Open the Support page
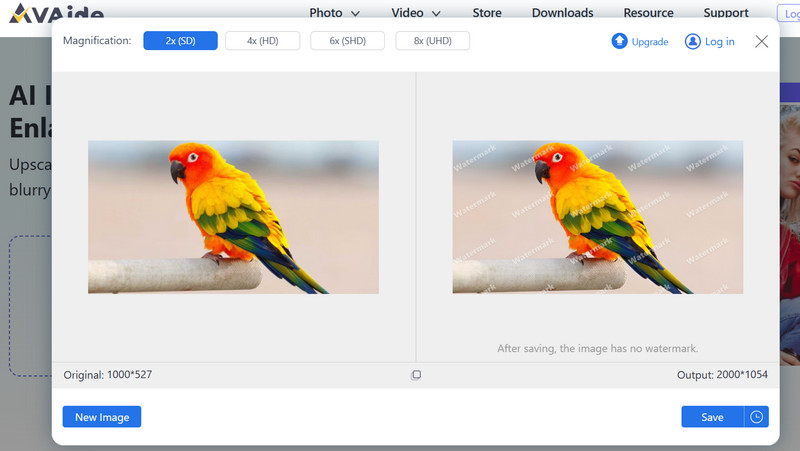 [x=726, y=13]
